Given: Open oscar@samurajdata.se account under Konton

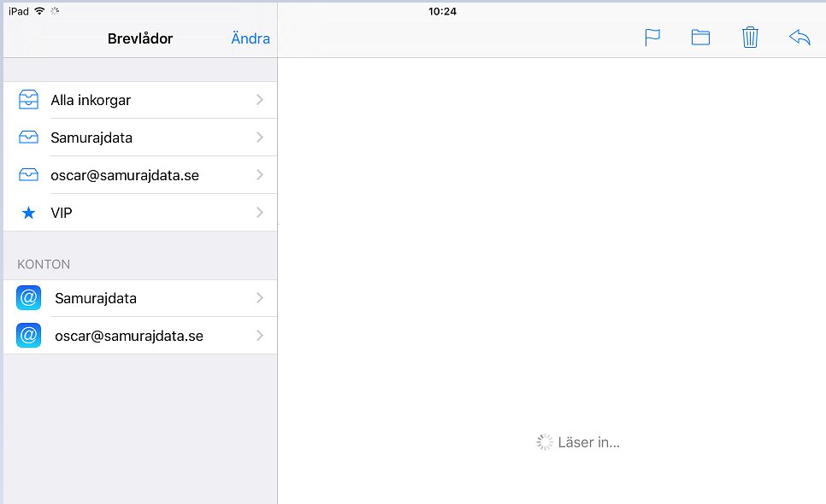Looking at the screenshot, I should (x=140, y=336).
